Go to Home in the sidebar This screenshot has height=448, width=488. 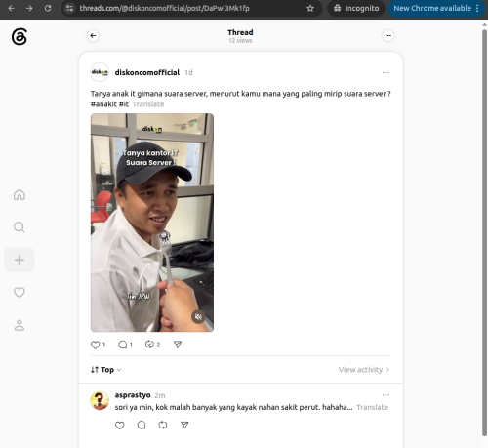coord(20,195)
